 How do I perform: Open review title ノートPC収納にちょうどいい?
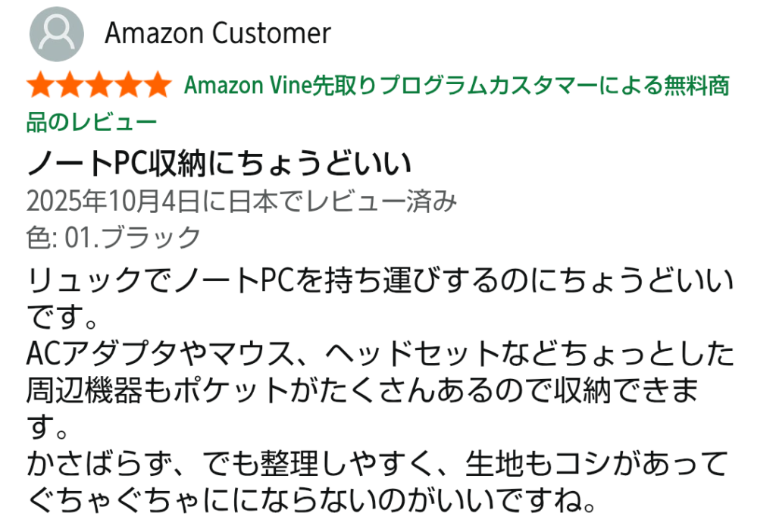pyautogui.click(x=219, y=163)
